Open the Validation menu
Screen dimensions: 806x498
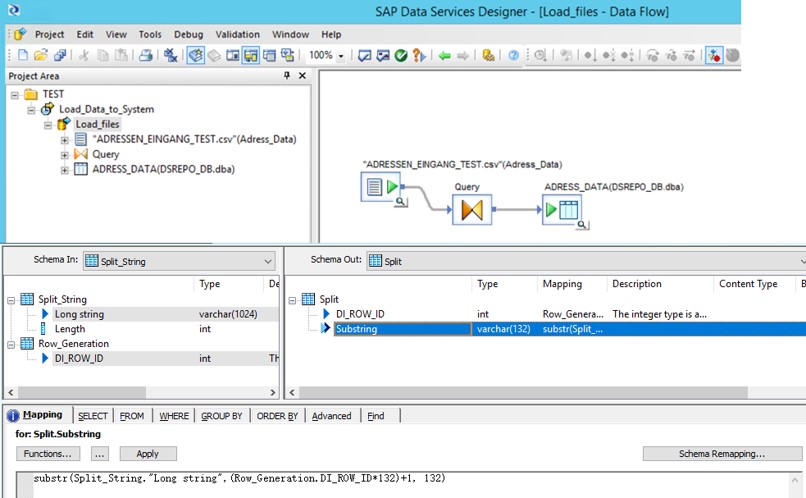237,34
